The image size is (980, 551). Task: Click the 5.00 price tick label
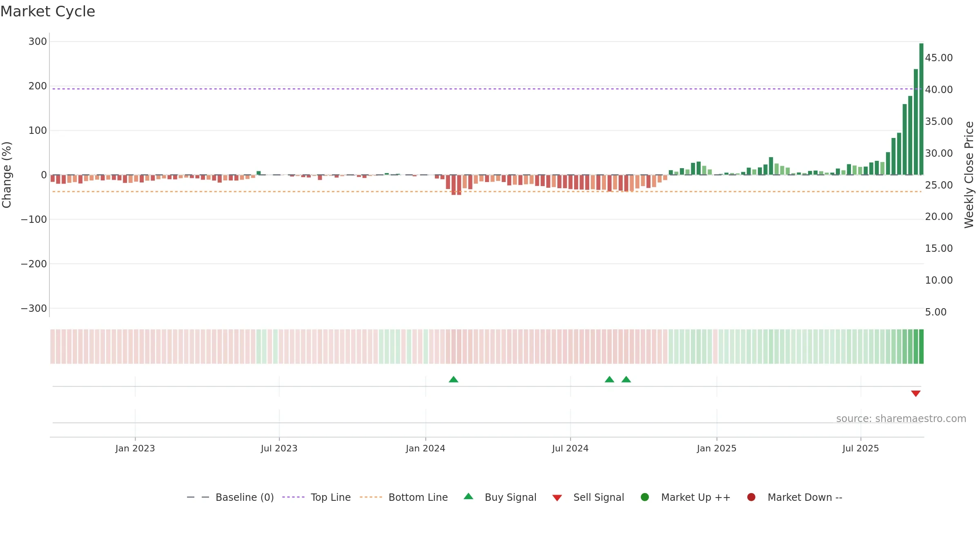(x=935, y=312)
